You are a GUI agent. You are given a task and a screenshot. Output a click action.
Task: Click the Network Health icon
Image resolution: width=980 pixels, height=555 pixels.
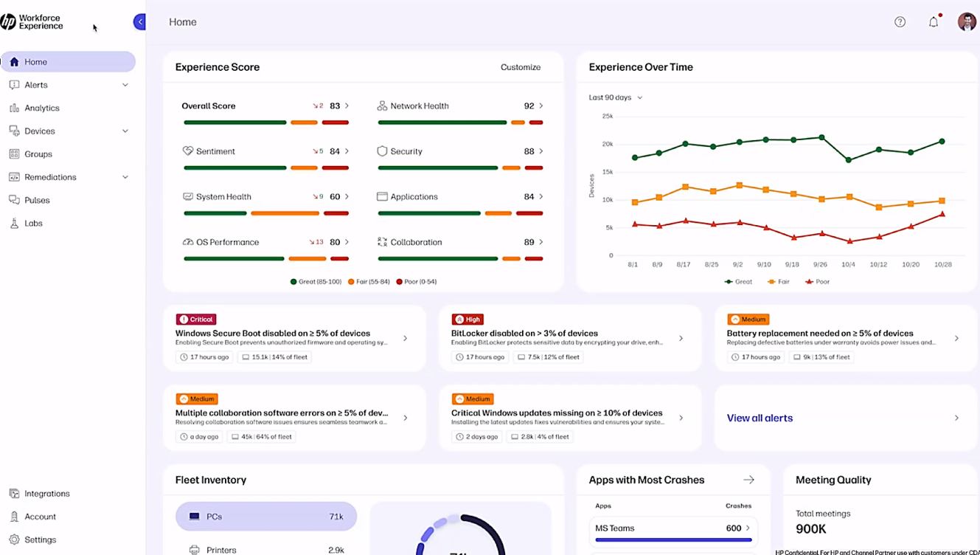382,106
